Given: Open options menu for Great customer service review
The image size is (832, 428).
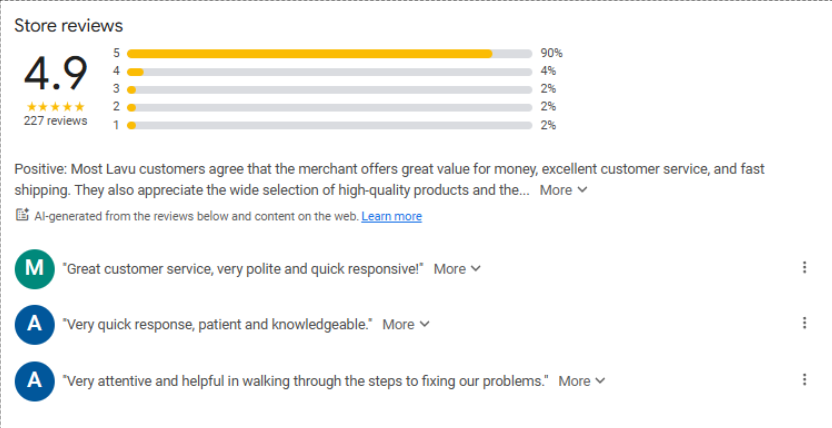Looking at the screenshot, I should pos(804,268).
